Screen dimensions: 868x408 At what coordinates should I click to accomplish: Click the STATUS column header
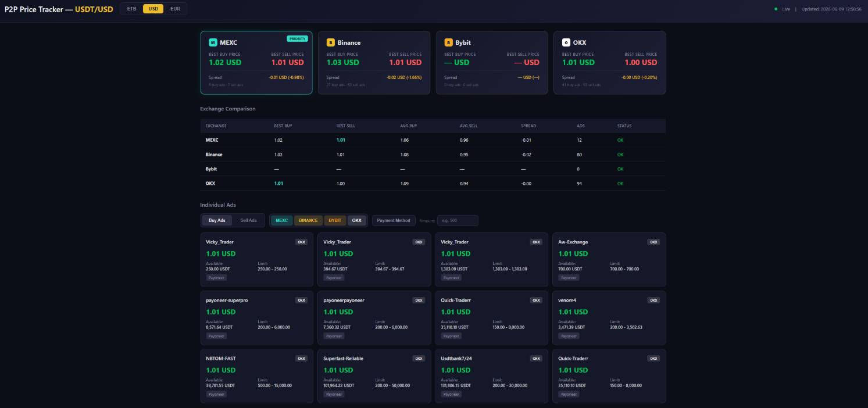click(x=624, y=126)
